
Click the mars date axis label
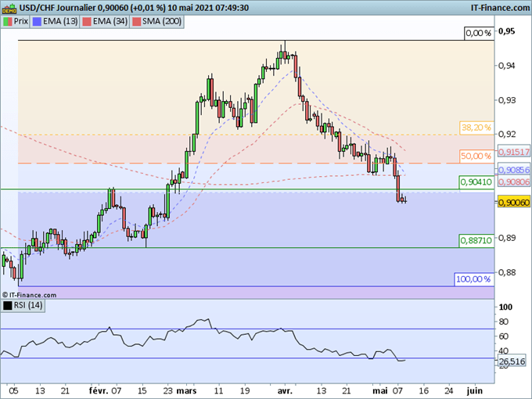[186, 391]
